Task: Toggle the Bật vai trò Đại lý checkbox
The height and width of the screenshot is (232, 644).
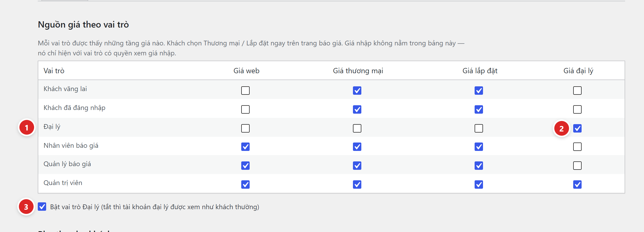Action: 42,207
